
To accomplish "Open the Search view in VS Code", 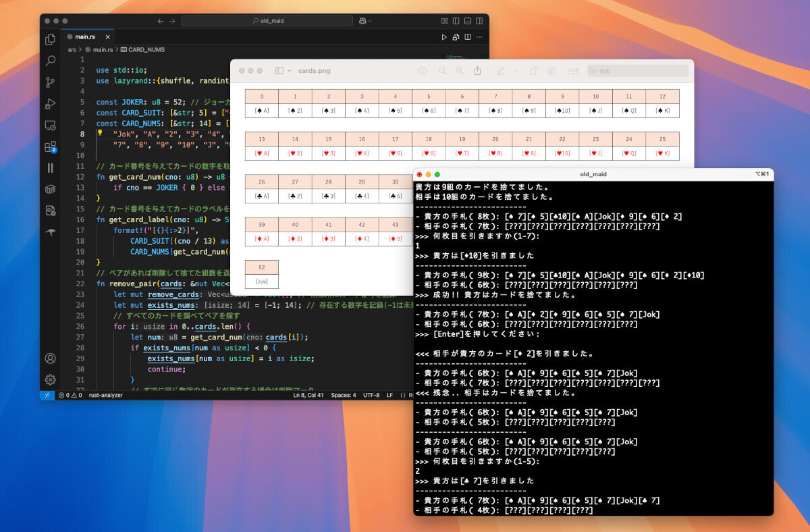I will [51, 60].
